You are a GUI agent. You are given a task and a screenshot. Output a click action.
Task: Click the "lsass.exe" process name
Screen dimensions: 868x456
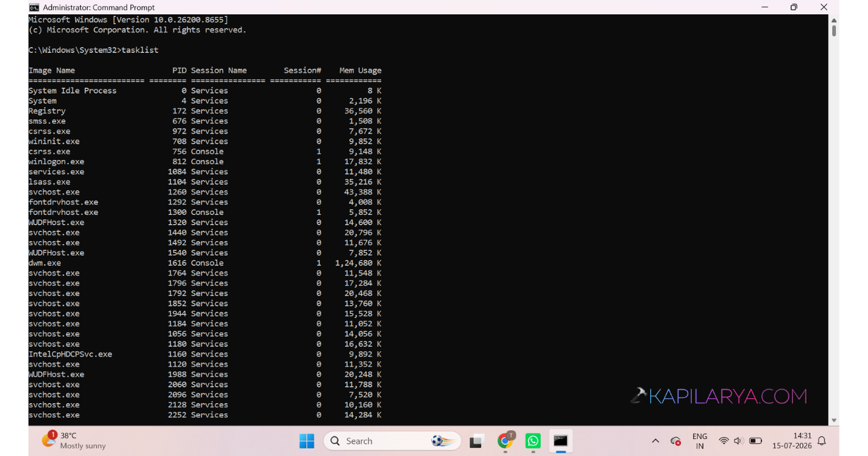[50, 182]
